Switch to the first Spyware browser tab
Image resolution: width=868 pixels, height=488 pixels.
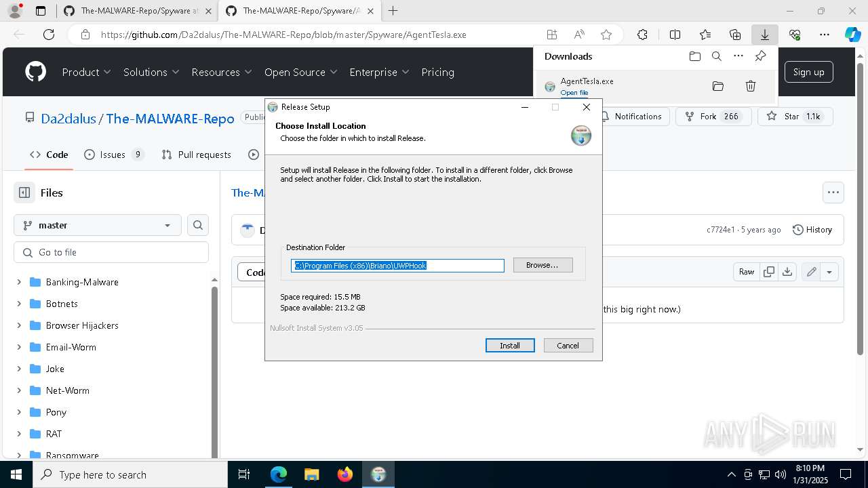137,11
